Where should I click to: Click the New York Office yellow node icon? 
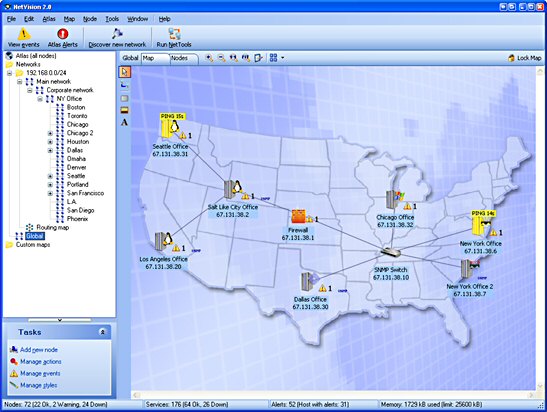pyautogui.click(x=481, y=225)
